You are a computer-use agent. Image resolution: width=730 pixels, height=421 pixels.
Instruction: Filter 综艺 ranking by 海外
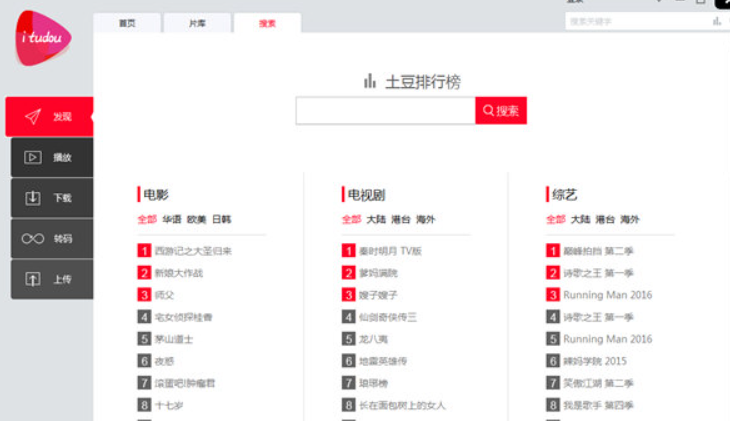[630, 219]
